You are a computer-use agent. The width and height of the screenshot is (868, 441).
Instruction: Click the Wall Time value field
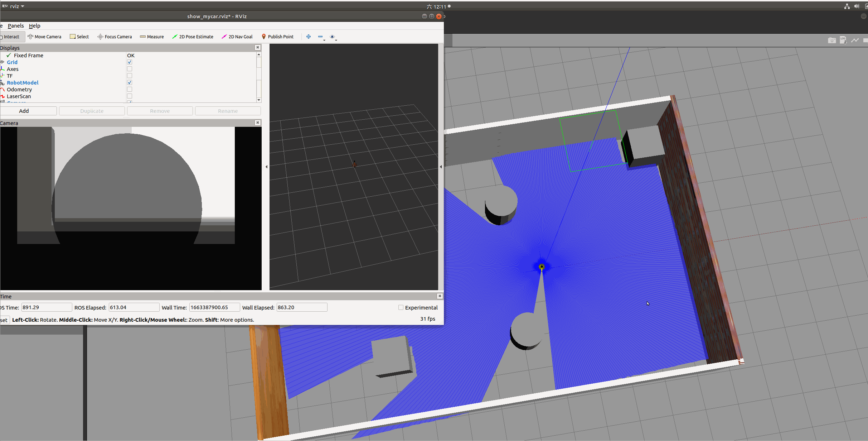214,307
